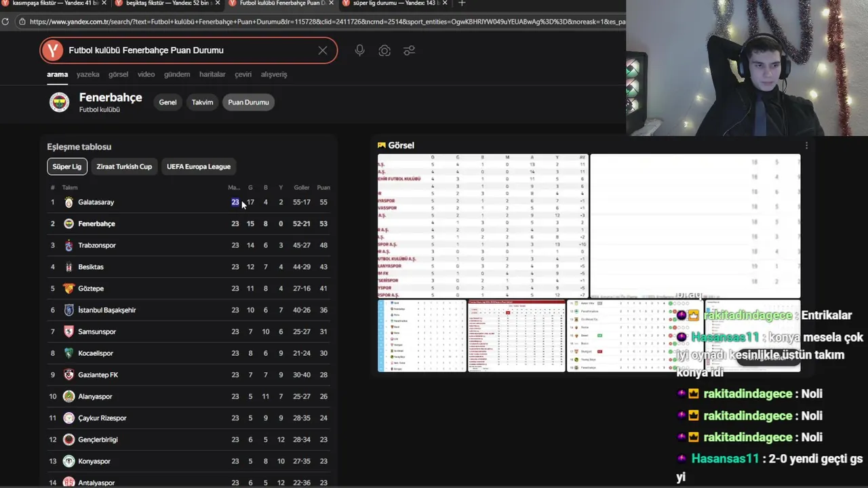Screen dimensions: 868x488
Task: Reload the page from the browser toolbar
Action: (x=5, y=22)
